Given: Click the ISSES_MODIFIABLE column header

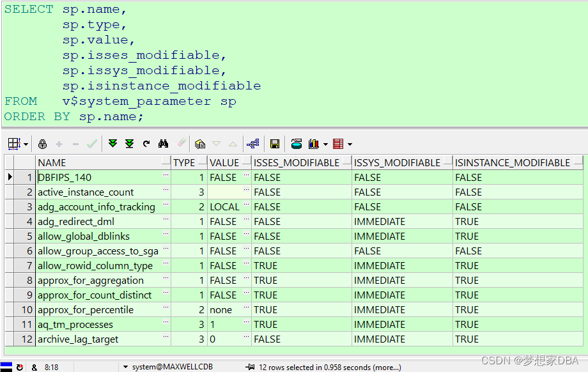Looking at the screenshot, I should [x=302, y=163].
